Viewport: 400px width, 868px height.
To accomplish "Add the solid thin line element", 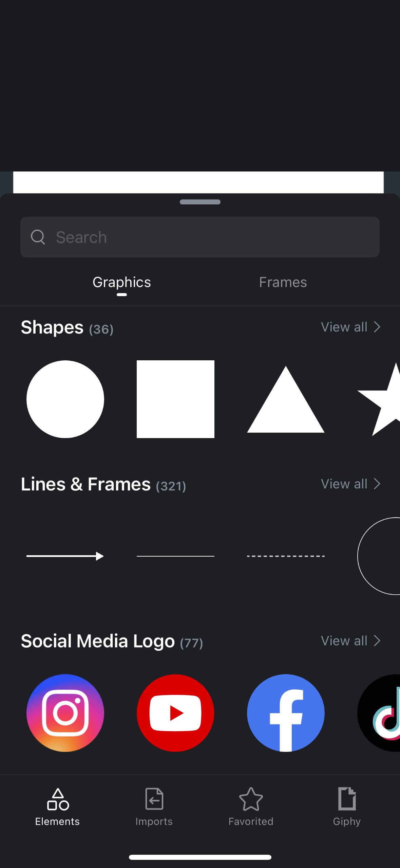I will (x=175, y=556).
